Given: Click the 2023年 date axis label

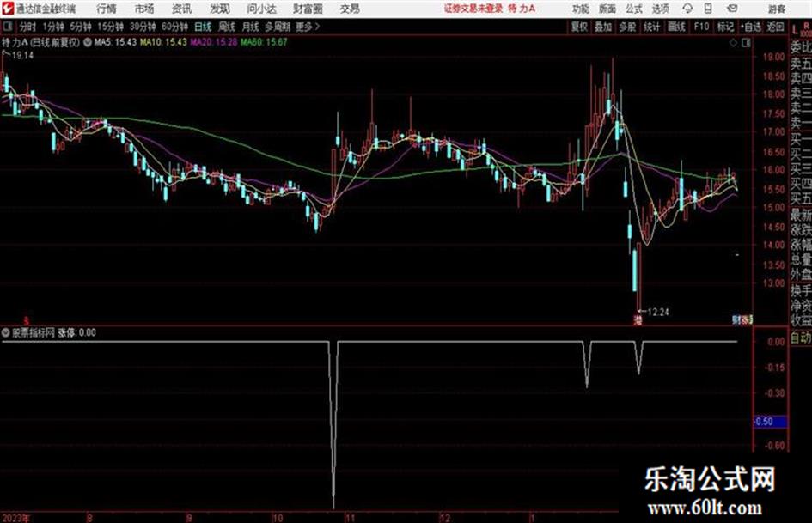Looking at the screenshot, I should 16,518.
